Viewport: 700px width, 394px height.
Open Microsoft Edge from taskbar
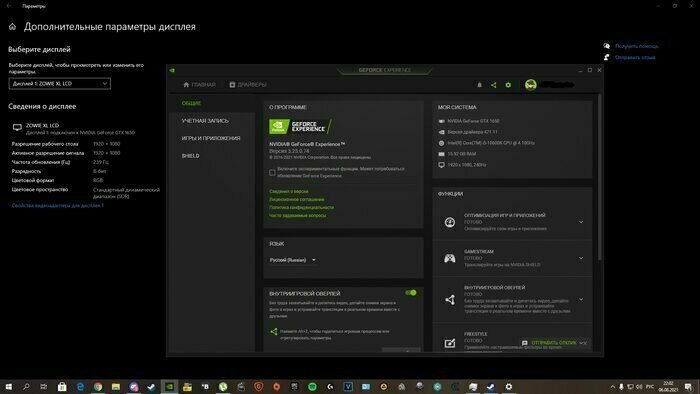click(x=80, y=386)
